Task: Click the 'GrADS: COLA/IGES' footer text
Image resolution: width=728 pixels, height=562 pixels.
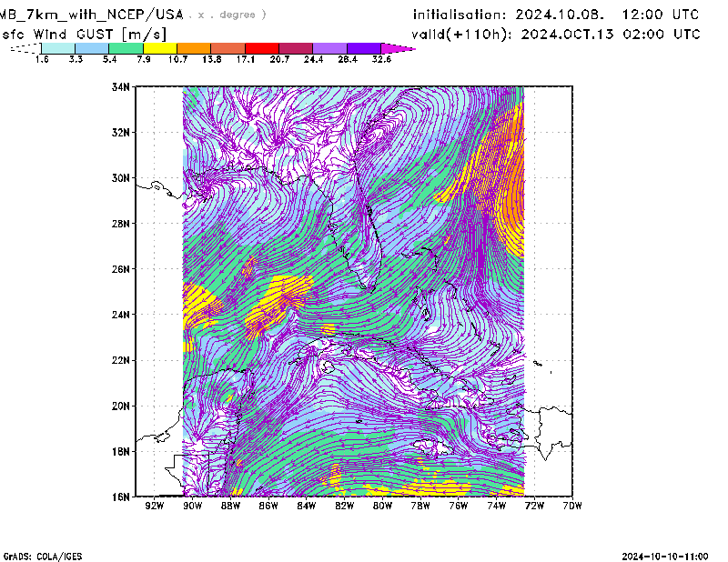Action: point(43,557)
